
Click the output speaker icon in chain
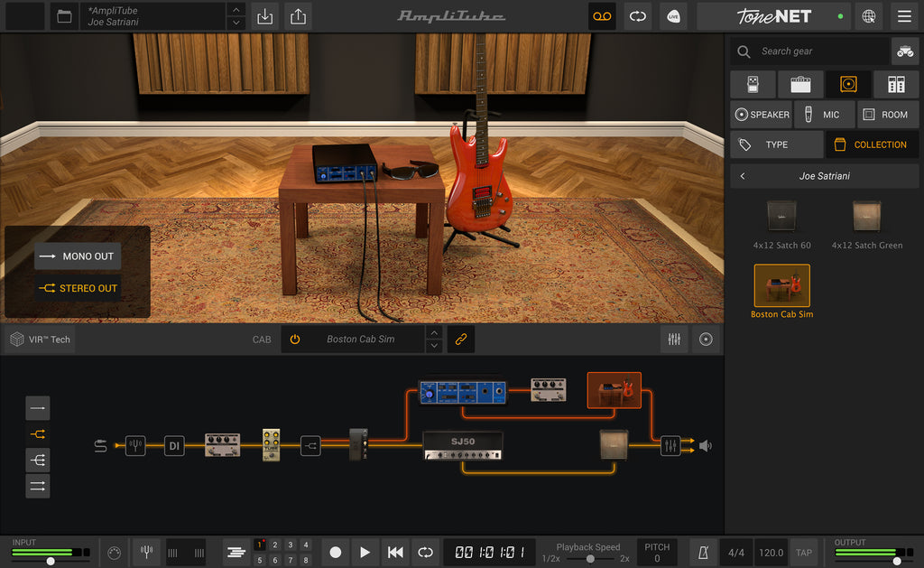pos(706,446)
